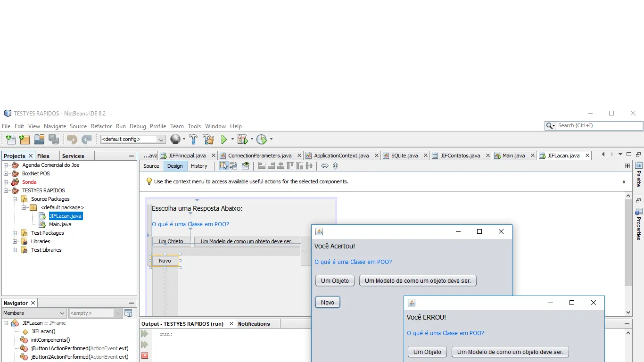Image resolution: width=644 pixels, height=362 pixels.
Task: Switch to the SQLite.java tab
Action: (x=405, y=156)
